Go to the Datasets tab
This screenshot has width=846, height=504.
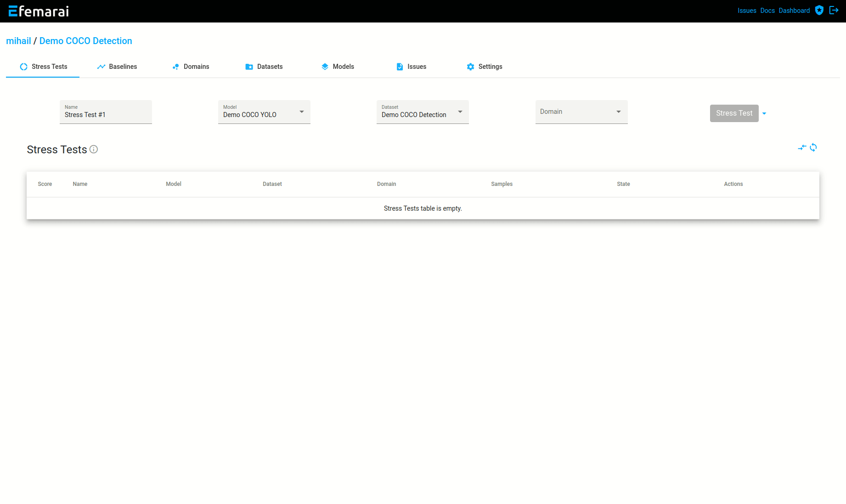tap(264, 67)
